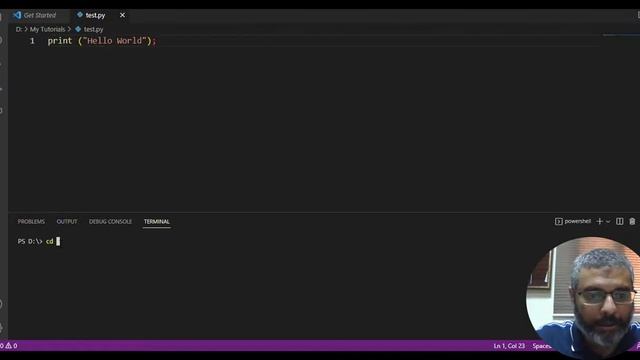640x360 pixels.
Task: Split the terminal panel
Action: (x=620, y=221)
